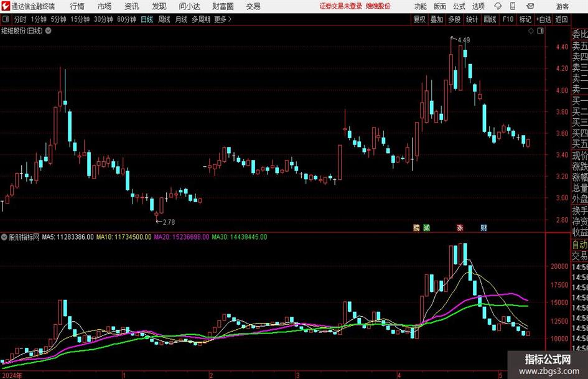Click the 财 marker icon on chart
This screenshot has width=588, height=379.
(483, 227)
